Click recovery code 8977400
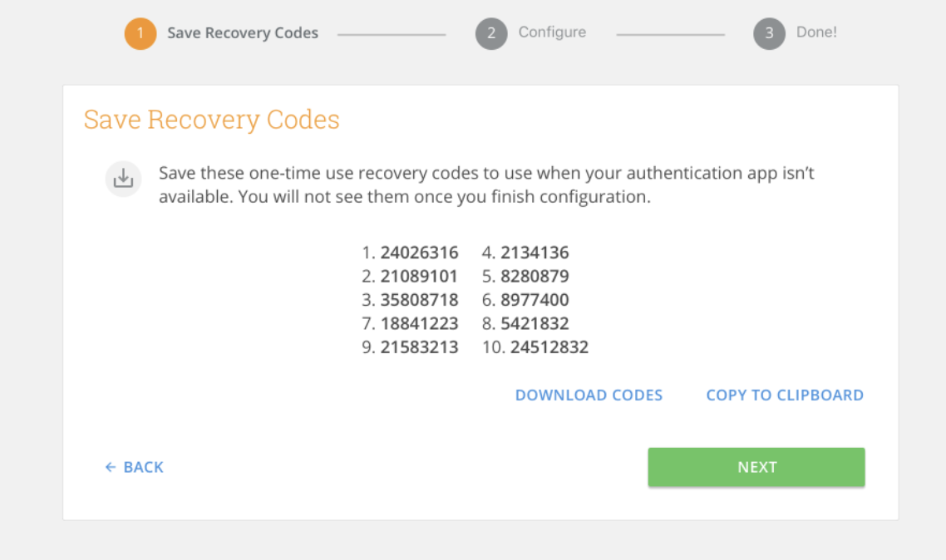The width and height of the screenshot is (946, 560). pos(535,300)
